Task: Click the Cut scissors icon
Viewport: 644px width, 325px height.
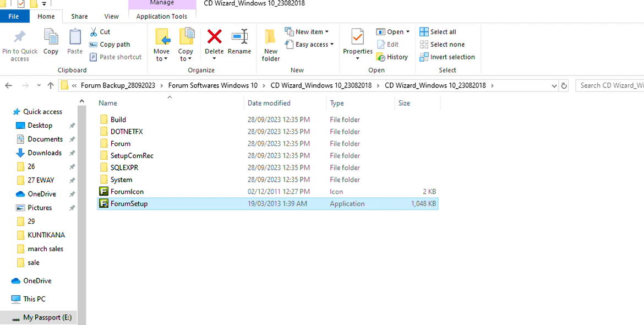Action: point(94,31)
